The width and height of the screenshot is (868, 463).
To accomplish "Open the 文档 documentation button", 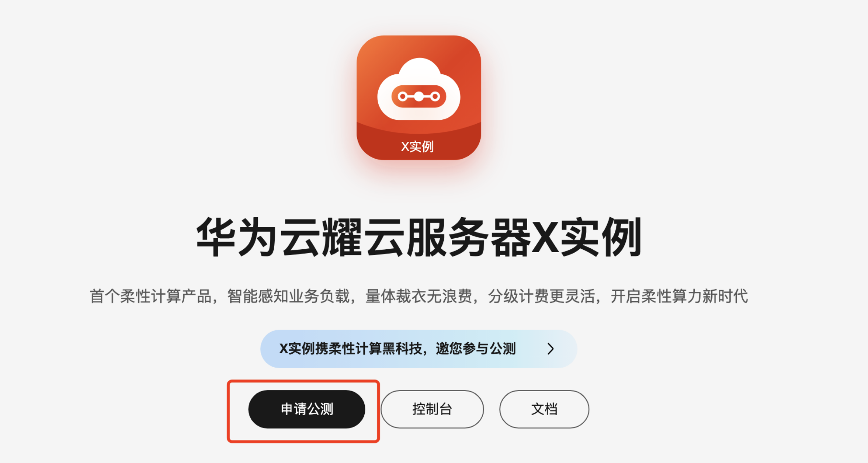I will click(544, 409).
